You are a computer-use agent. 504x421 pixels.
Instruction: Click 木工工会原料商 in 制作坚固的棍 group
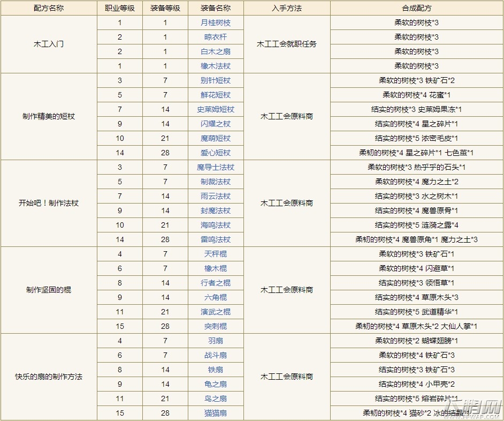coord(287,290)
